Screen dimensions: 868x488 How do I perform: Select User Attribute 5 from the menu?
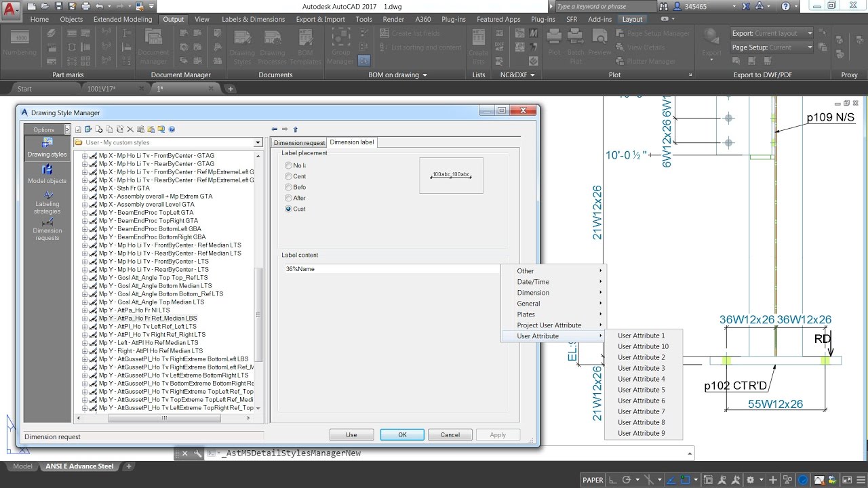(641, 390)
